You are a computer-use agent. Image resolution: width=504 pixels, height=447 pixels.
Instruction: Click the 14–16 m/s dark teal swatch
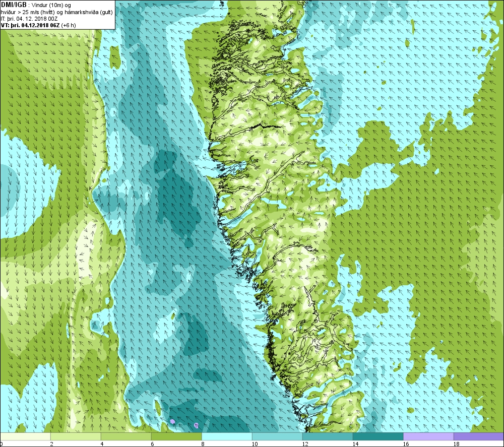click(x=378, y=436)
